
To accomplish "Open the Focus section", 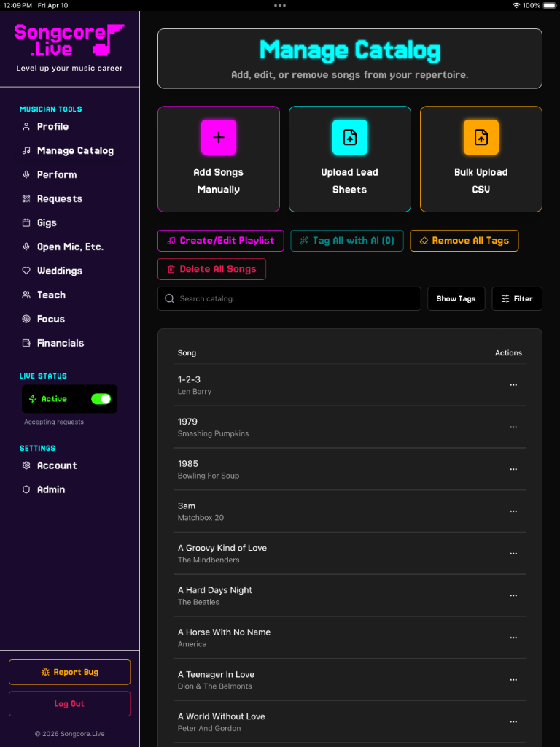I will (x=69, y=320).
